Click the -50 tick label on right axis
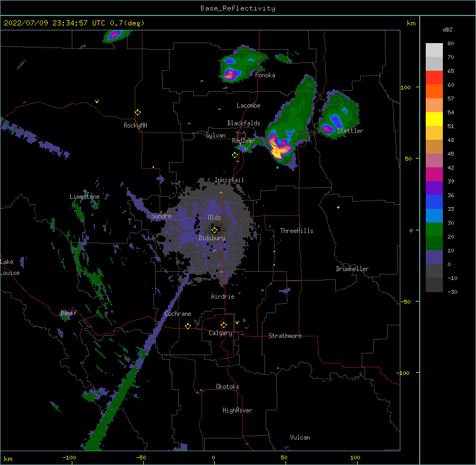This screenshot has width=476, height=465. 405,302
